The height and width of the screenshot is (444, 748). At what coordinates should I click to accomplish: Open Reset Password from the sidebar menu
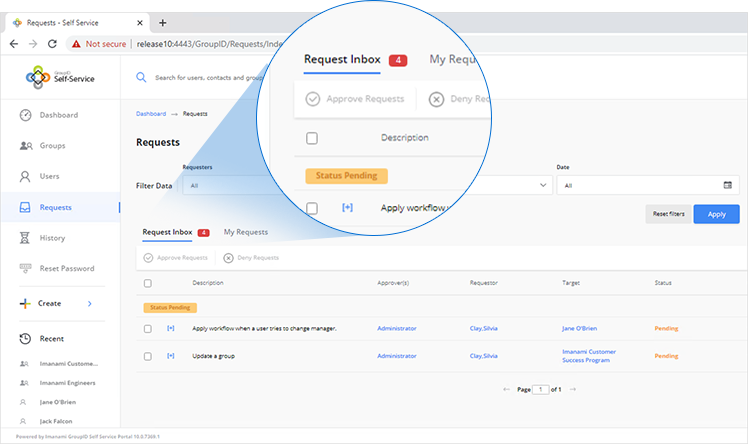click(x=67, y=268)
